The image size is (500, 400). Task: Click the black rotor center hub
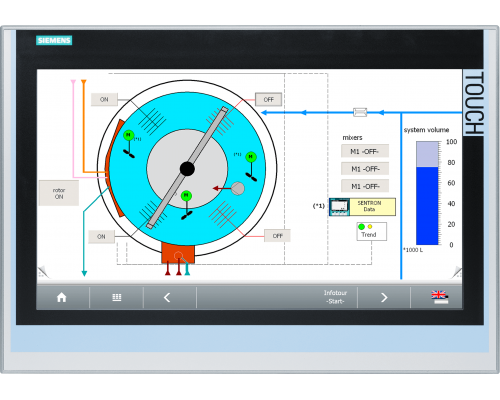(x=187, y=169)
